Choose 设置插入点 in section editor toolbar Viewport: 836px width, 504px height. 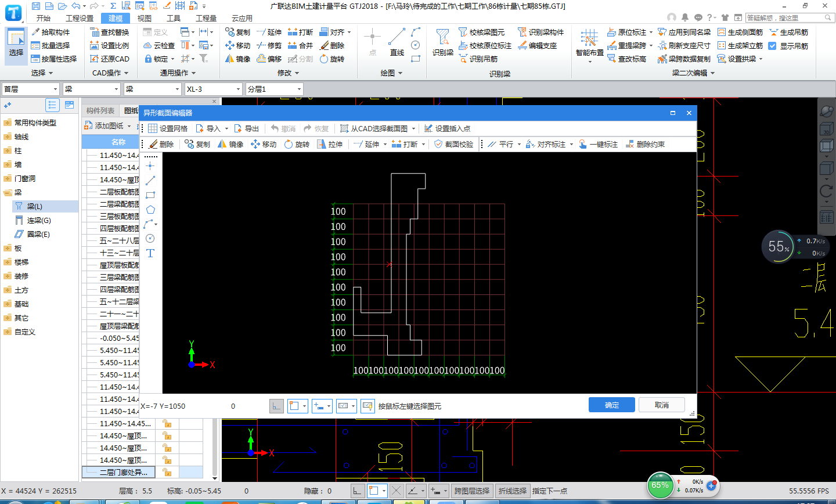pos(447,128)
